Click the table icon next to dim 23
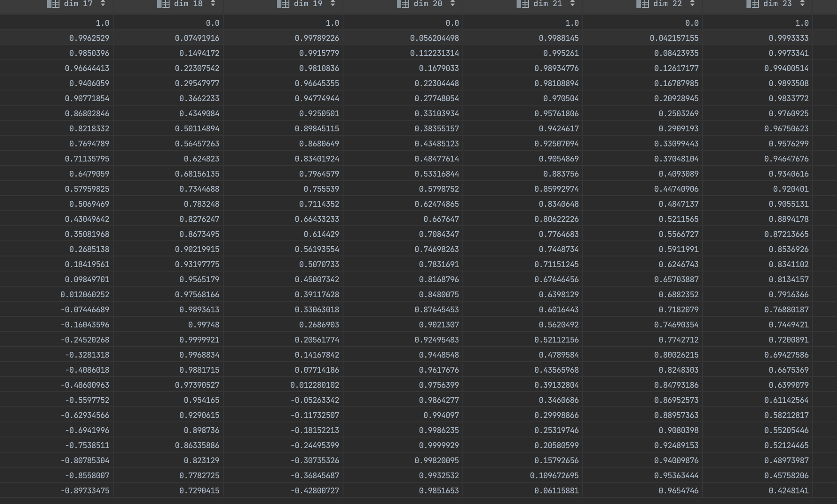The width and height of the screenshot is (837, 504). pos(753,4)
